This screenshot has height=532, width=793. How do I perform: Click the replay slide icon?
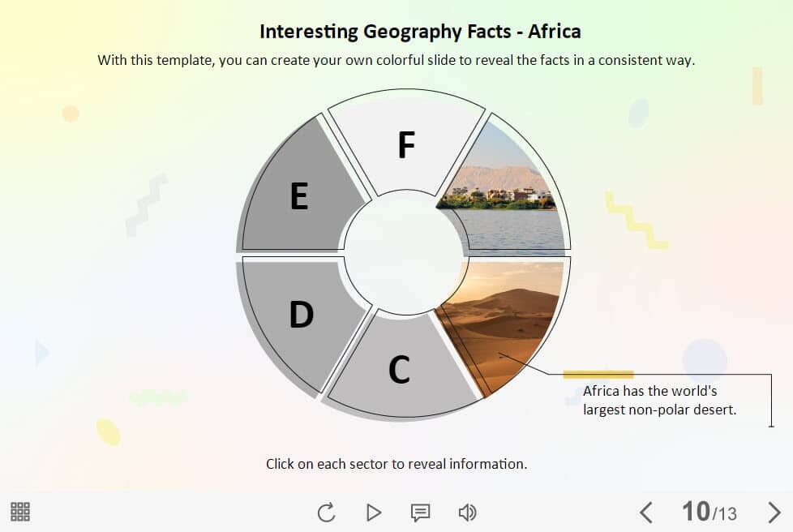[x=326, y=513]
